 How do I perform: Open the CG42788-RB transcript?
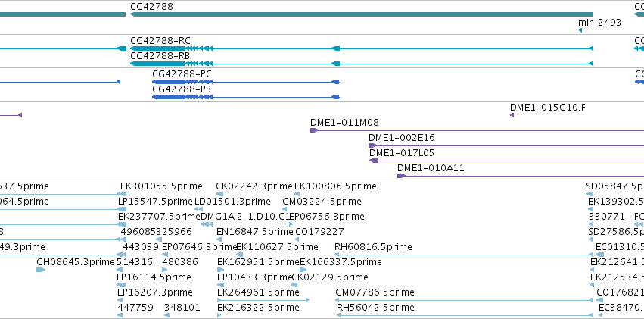click(x=160, y=56)
